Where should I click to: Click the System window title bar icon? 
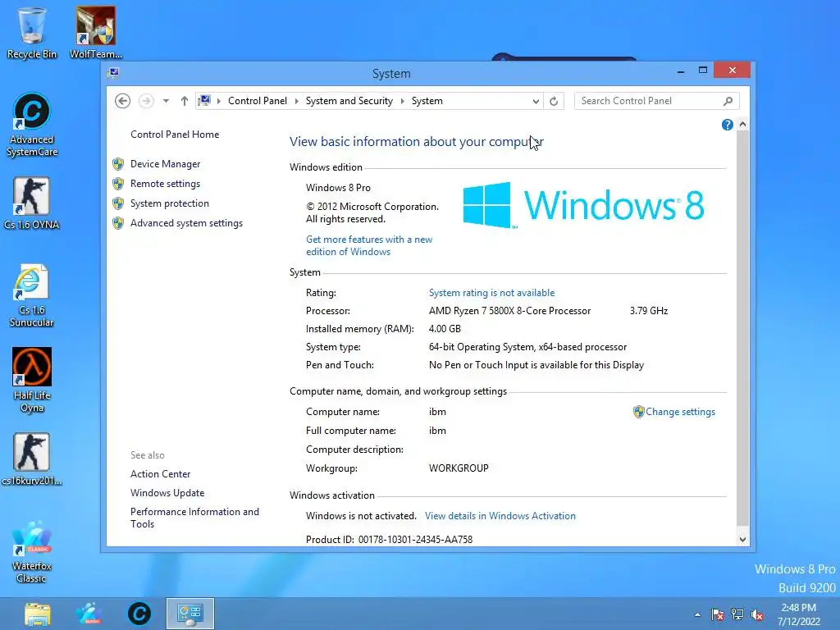tap(113, 73)
